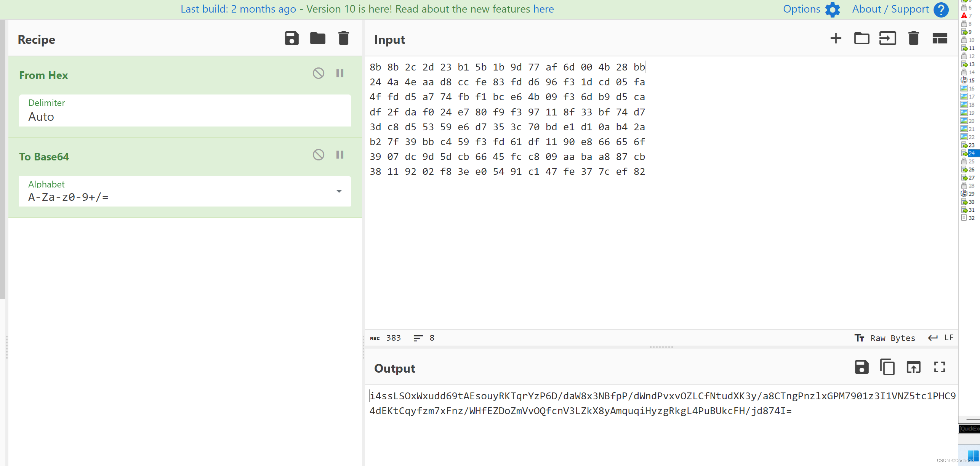Save the current recipe

pos(291,38)
